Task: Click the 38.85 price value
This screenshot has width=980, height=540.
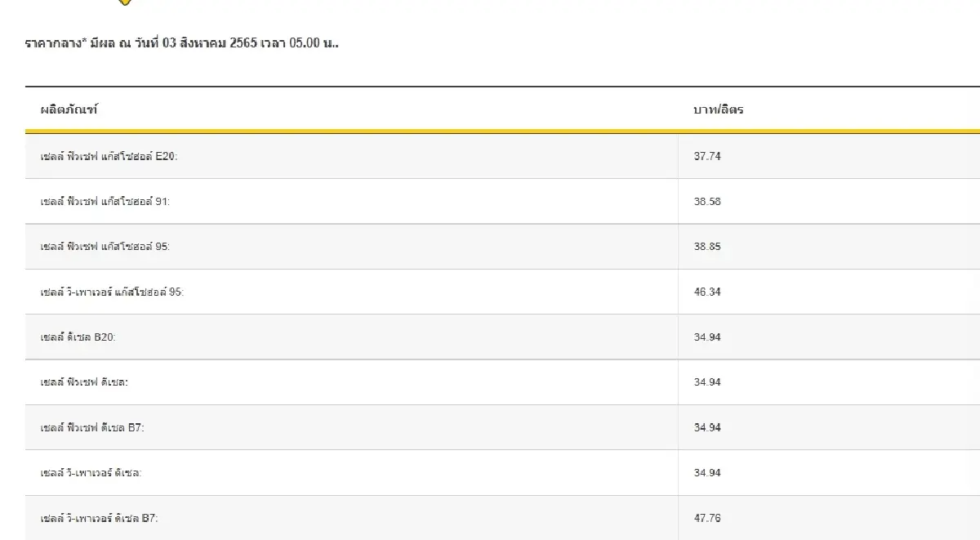Action: pos(707,247)
